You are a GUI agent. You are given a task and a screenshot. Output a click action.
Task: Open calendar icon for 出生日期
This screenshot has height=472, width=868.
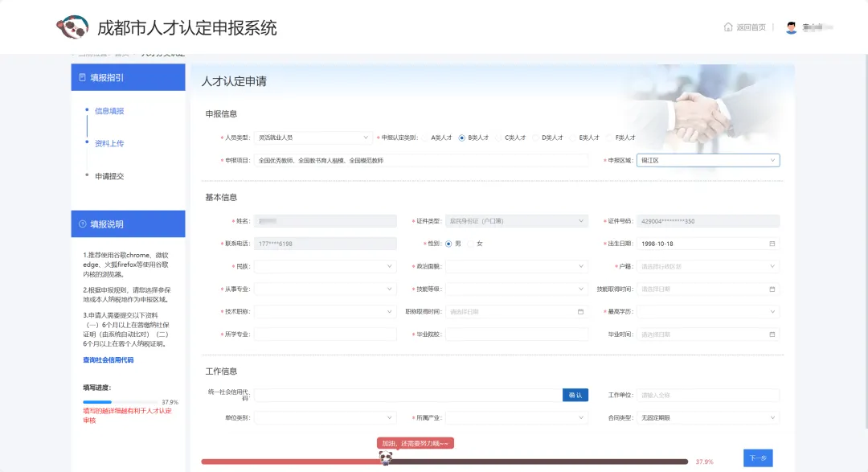(x=772, y=244)
